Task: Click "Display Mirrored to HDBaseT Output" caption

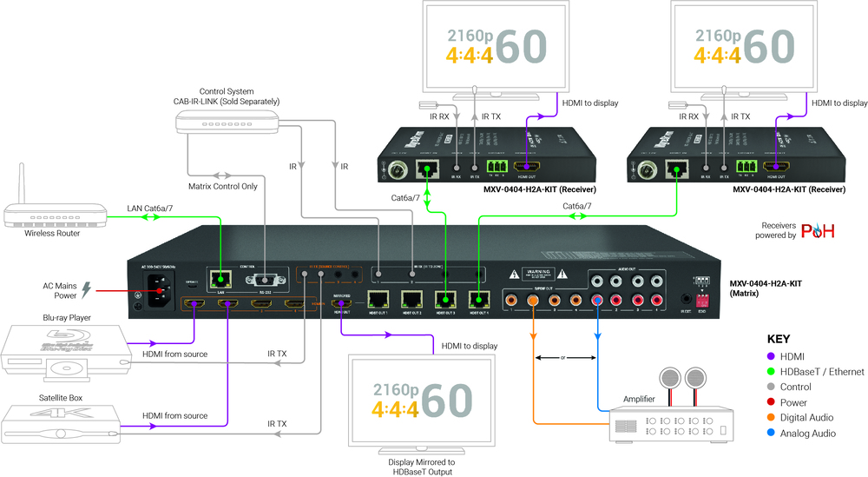Action: [422, 467]
